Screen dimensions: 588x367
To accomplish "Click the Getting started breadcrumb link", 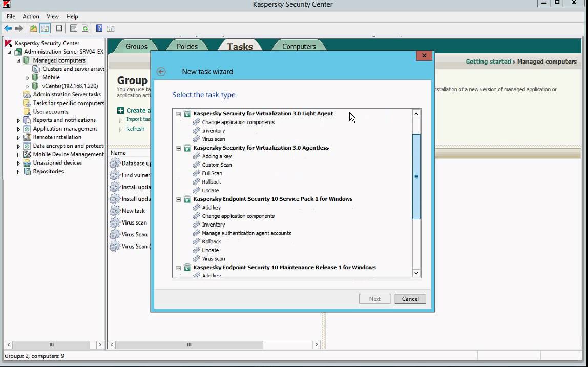I will click(488, 62).
